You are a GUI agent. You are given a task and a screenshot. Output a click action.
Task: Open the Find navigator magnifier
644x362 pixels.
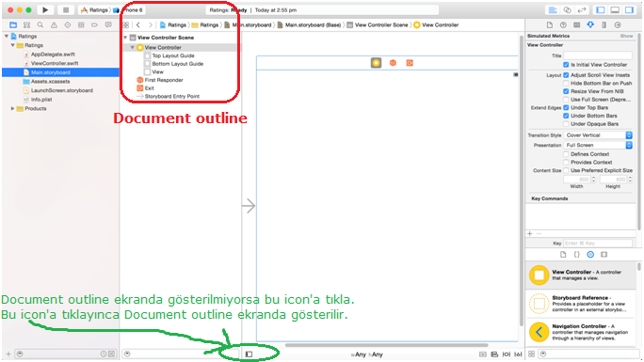[x=40, y=25]
